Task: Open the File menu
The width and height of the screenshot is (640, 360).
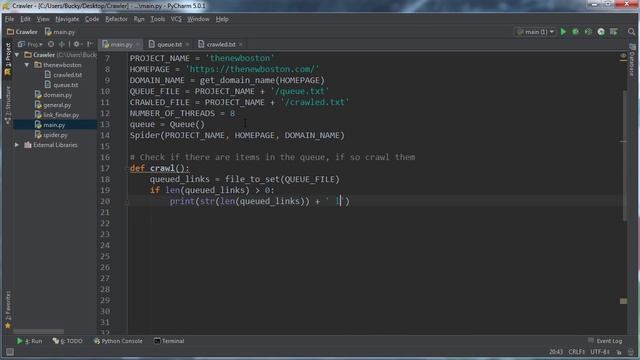Action: 9,19
